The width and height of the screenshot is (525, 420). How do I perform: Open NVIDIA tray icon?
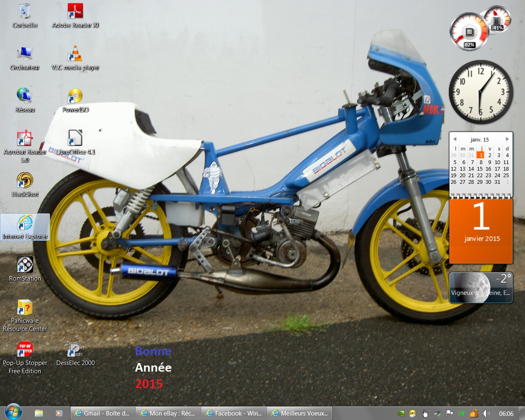click(x=401, y=413)
